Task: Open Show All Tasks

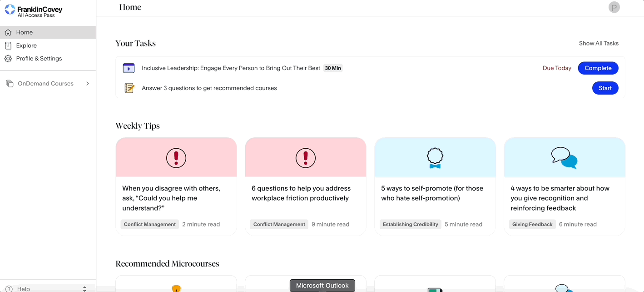Action: [x=599, y=43]
